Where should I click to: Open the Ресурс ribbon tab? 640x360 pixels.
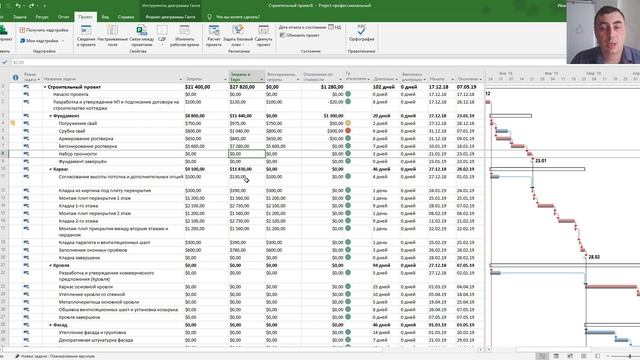42,17
